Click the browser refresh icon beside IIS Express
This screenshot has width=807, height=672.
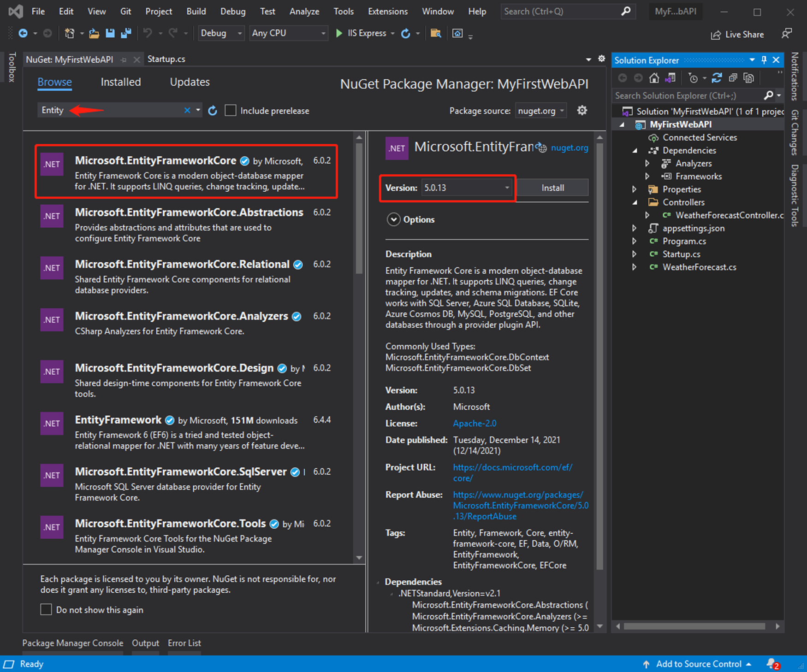click(x=406, y=33)
